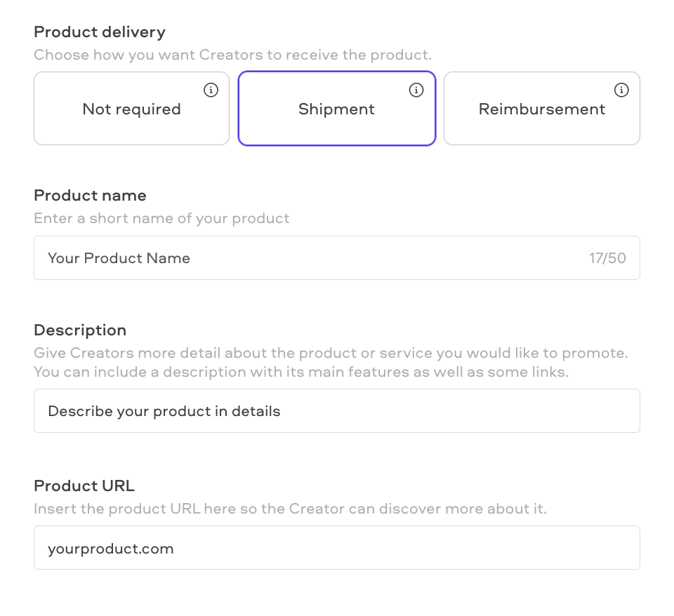Click the Product name heading label
The width and height of the screenshot is (674, 616).
pyautogui.click(x=91, y=196)
